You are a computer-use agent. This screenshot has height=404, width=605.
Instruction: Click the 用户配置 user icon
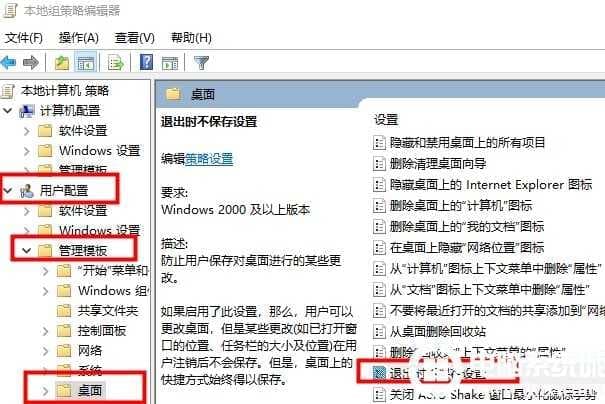tap(27, 191)
